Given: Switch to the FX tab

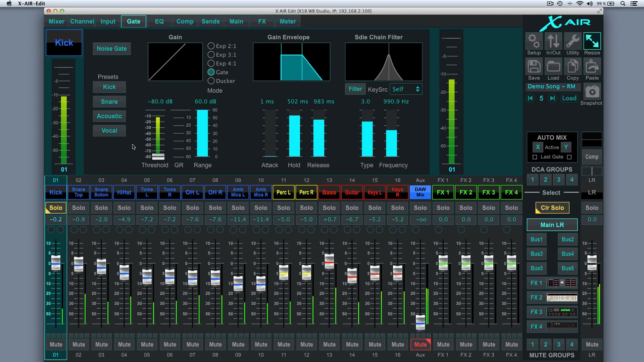Looking at the screenshot, I should (x=262, y=21).
